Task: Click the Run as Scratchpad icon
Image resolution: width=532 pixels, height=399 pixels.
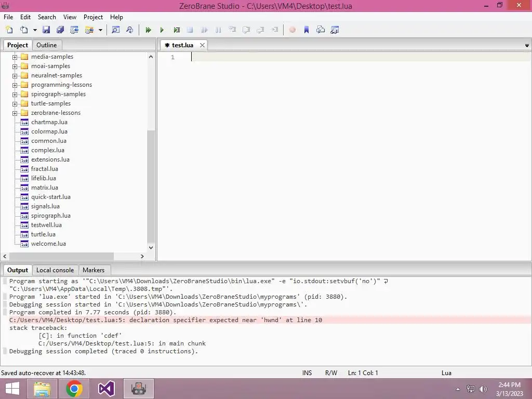Action: pyautogui.click(x=177, y=30)
